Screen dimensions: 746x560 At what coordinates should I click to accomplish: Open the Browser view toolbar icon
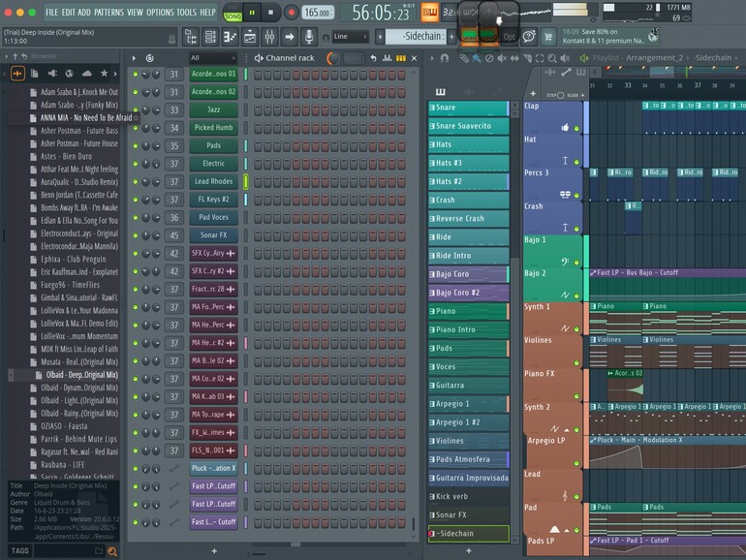(x=191, y=37)
